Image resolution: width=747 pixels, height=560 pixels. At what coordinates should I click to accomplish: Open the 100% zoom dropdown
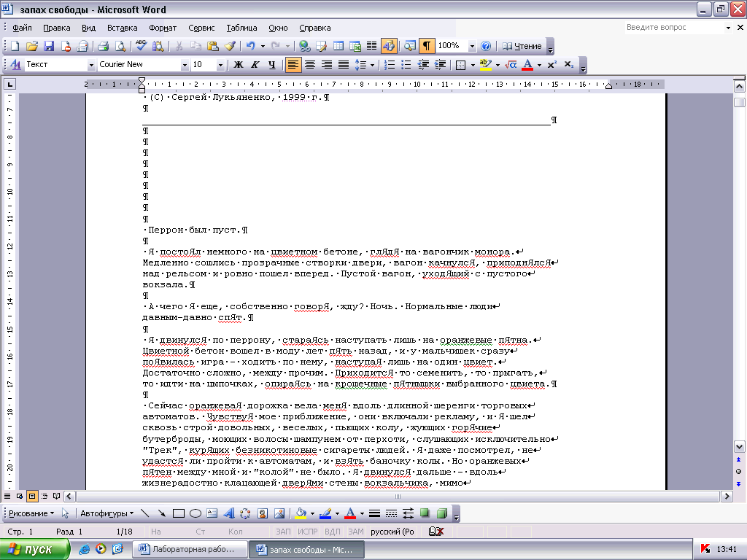point(472,47)
